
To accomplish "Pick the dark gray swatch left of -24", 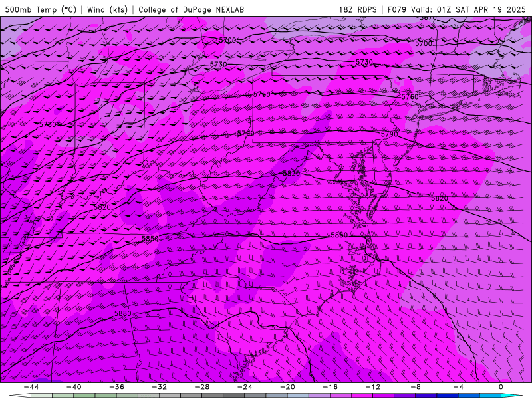I will coord(234,396).
